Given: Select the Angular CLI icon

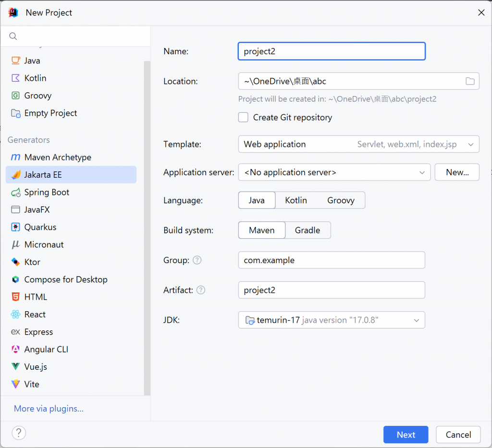Looking at the screenshot, I should (x=16, y=350).
